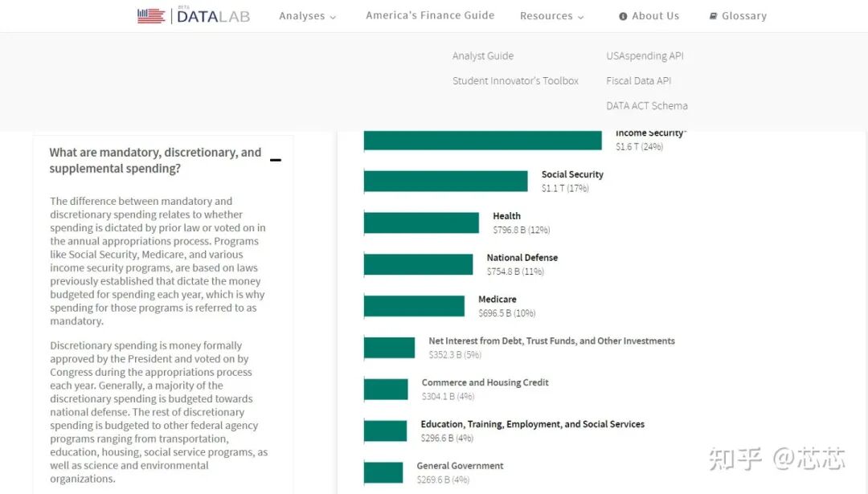Viewport: 868px width, 494px height.
Task: Open America's Finance Guide
Action: (430, 15)
